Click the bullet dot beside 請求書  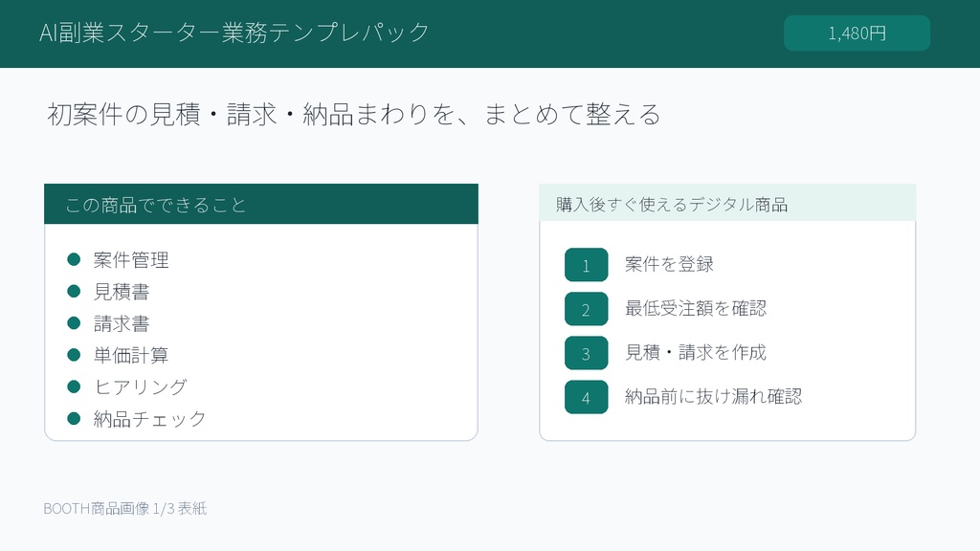click(x=74, y=323)
